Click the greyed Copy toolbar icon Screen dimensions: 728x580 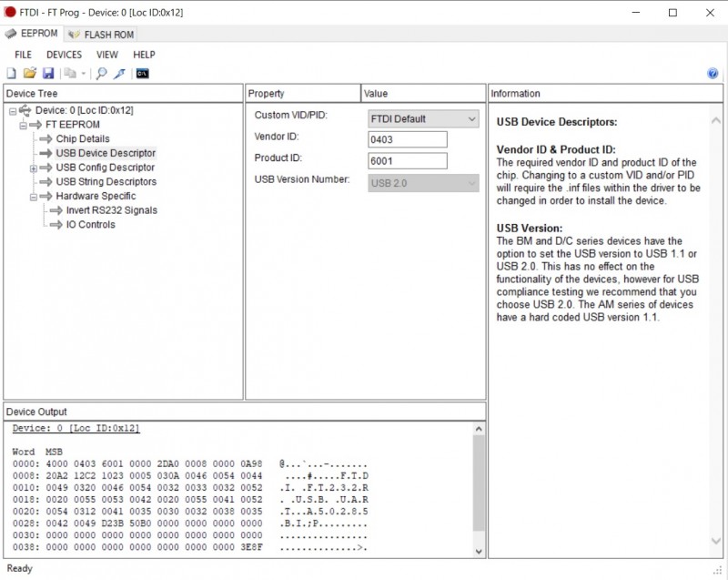tap(70, 74)
